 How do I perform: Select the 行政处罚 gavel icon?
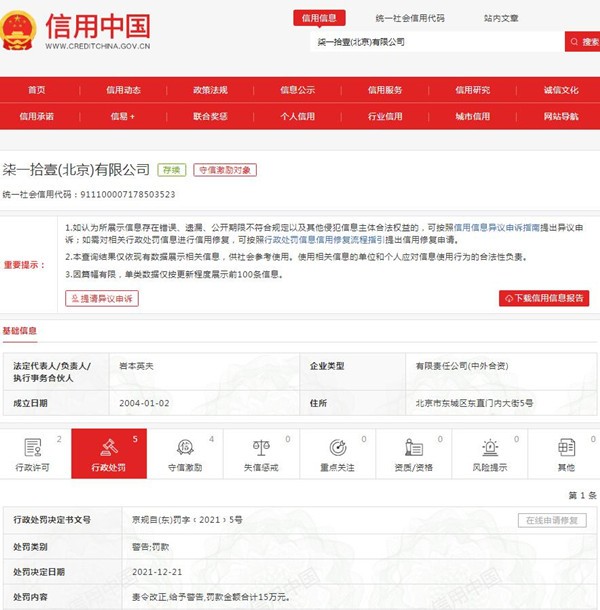coord(109,447)
